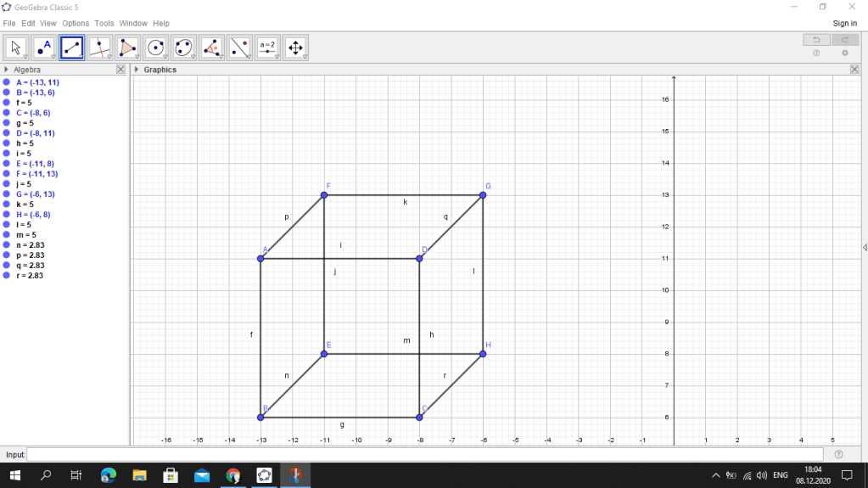Toggle visibility of point H
The height and width of the screenshot is (488, 868).
tap(7, 215)
